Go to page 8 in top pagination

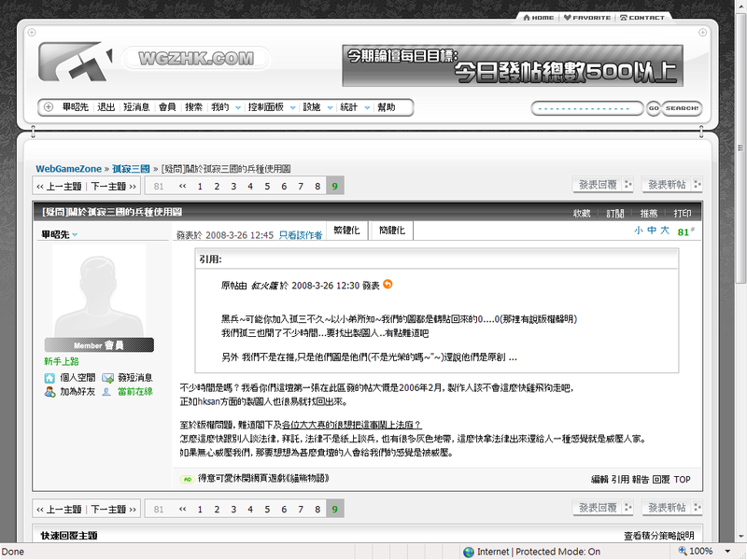pos(317,186)
